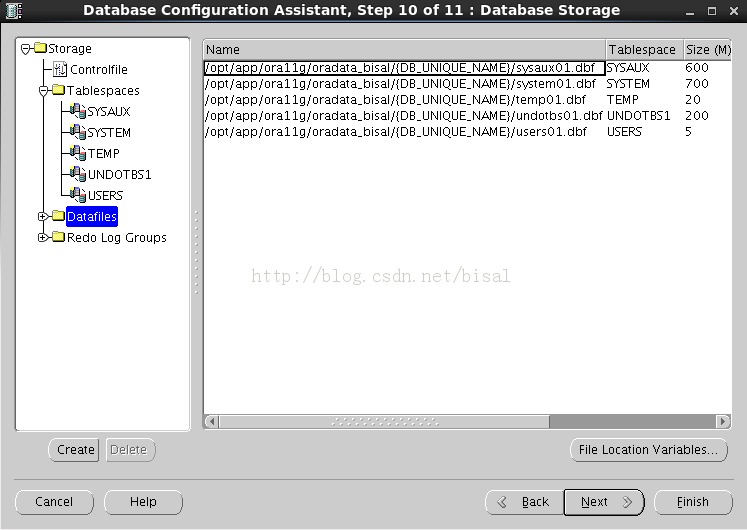Click the horizontal scrollbar thumb
747x530 pixels.
(x=384, y=421)
